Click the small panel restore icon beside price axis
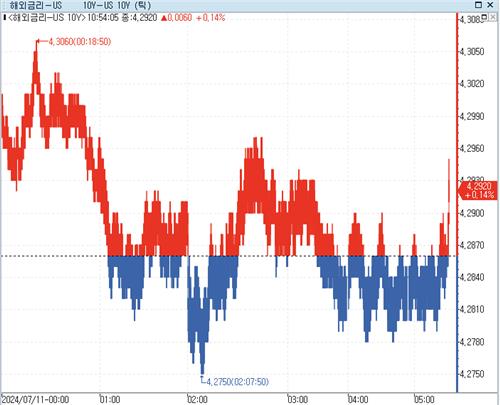The image size is (500, 405). pos(485,17)
